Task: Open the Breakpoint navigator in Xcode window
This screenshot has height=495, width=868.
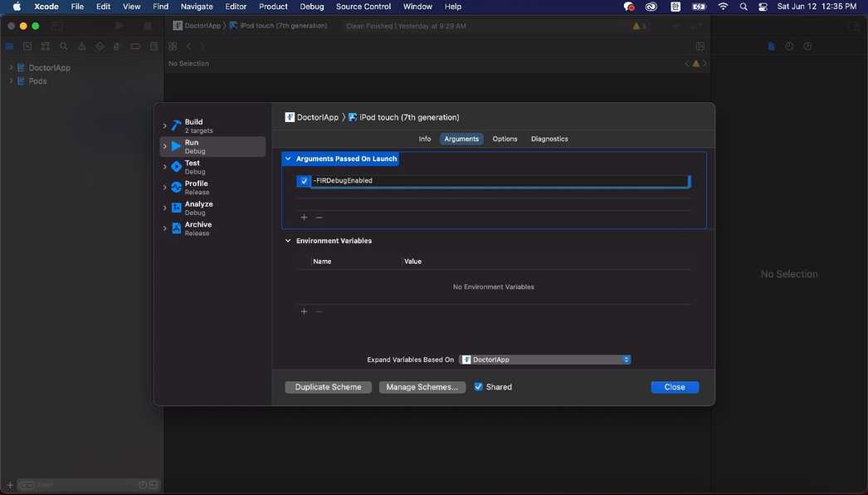Action: [x=135, y=47]
